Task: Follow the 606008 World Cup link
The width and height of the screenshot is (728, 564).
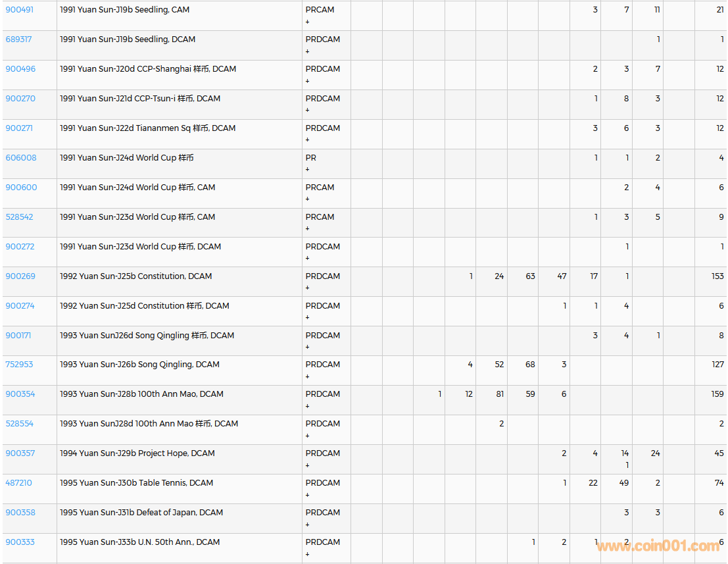Action: pyautogui.click(x=21, y=158)
